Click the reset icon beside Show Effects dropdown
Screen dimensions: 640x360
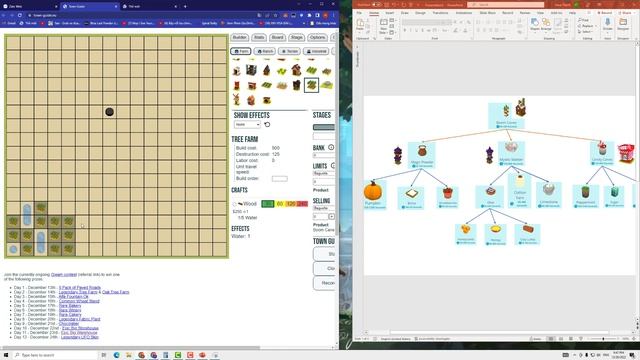(x=267, y=124)
